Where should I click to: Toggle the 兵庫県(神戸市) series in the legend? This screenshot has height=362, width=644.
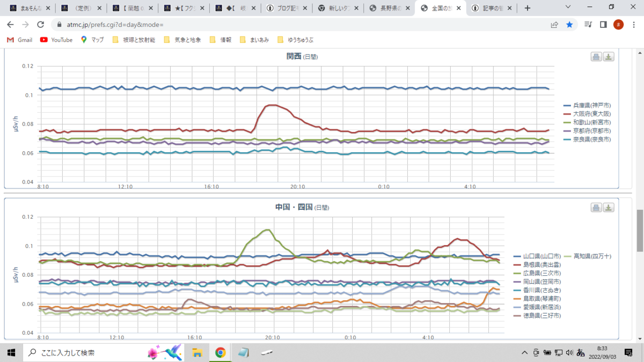(x=587, y=105)
